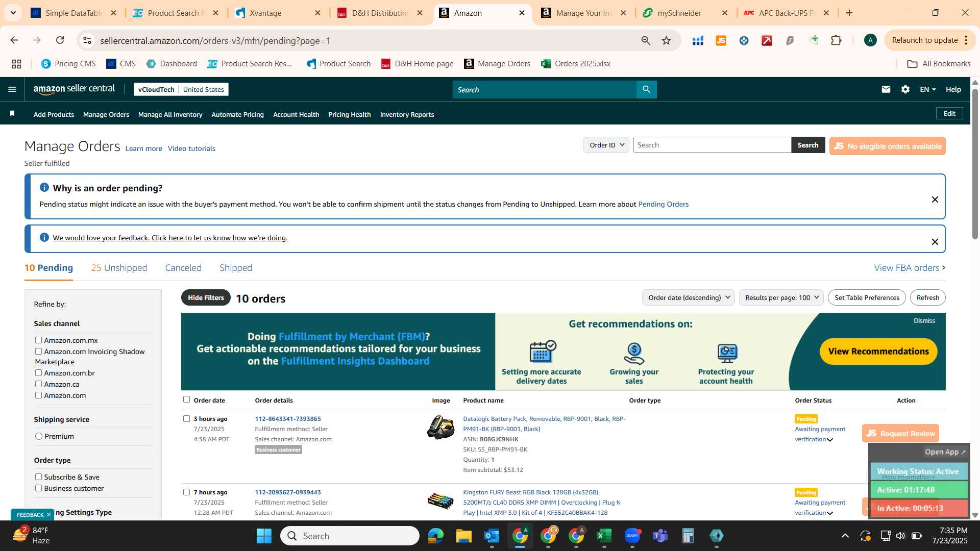Click inside the Order ID search input field
Screen dimensions: 980x551
point(712,145)
